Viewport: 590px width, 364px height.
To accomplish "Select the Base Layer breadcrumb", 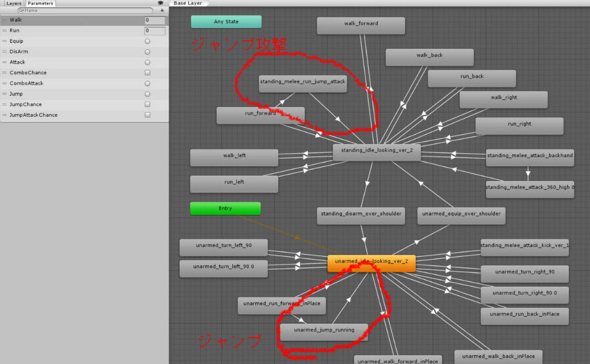I will point(188,3).
